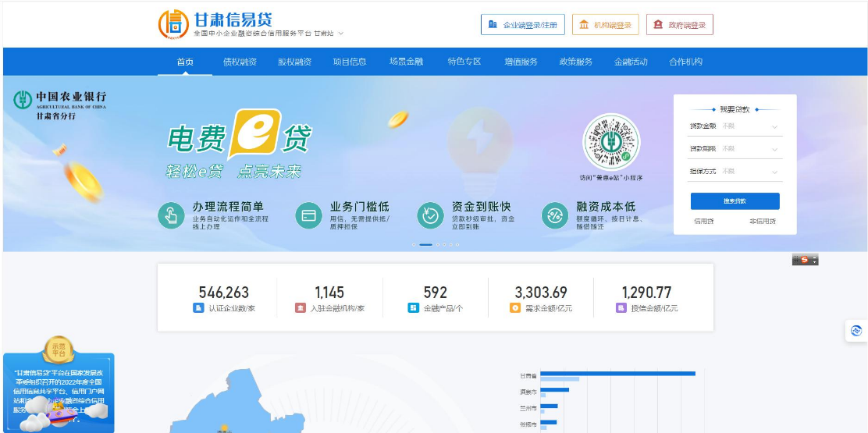This screenshot has width=868, height=433.
Task: Select the 非信用贷 tab in loan panel
Action: (x=763, y=222)
